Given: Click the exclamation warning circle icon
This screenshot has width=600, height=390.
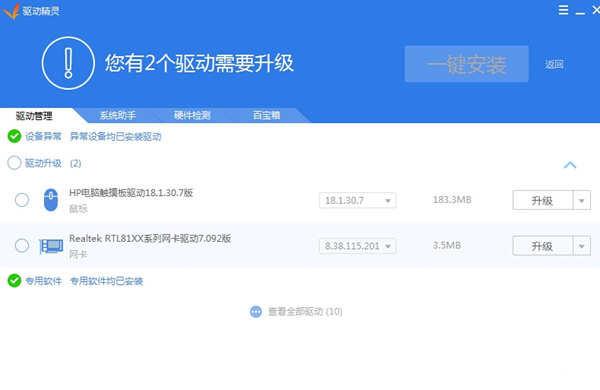Looking at the screenshot, I should [68, 63].
